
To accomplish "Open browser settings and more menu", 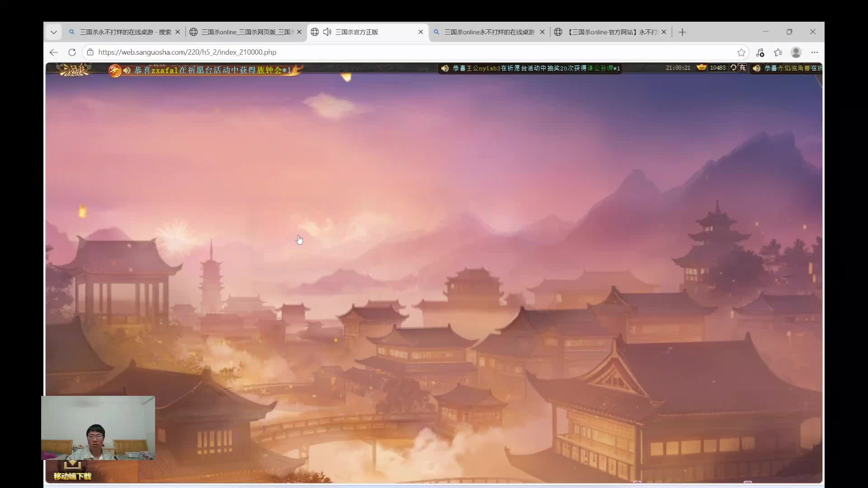I will pos(814,52).
